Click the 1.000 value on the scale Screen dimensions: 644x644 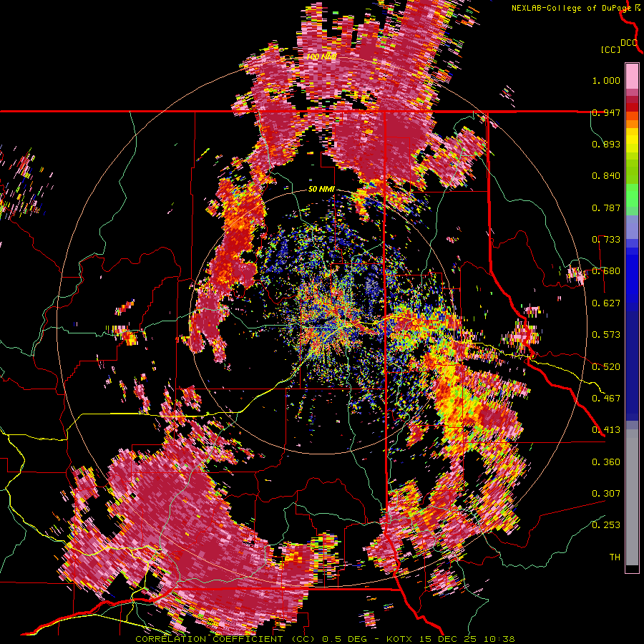pos(606,80)
